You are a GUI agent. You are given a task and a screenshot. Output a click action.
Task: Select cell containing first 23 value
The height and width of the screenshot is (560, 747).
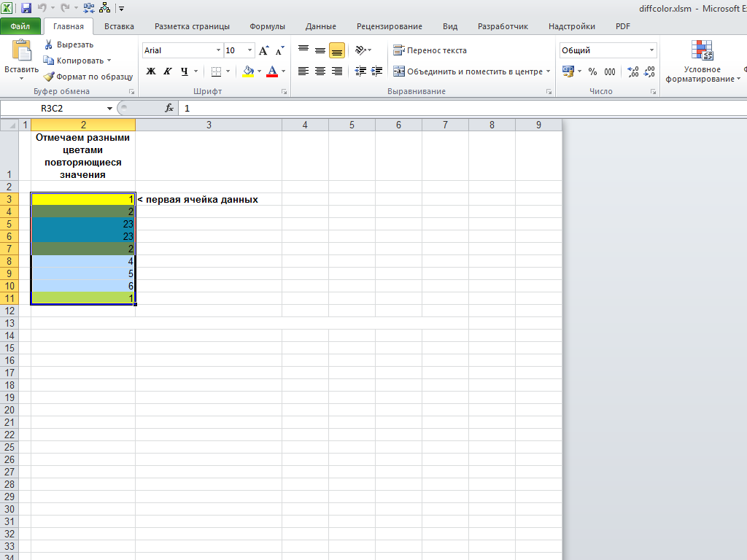click(83, 224)
